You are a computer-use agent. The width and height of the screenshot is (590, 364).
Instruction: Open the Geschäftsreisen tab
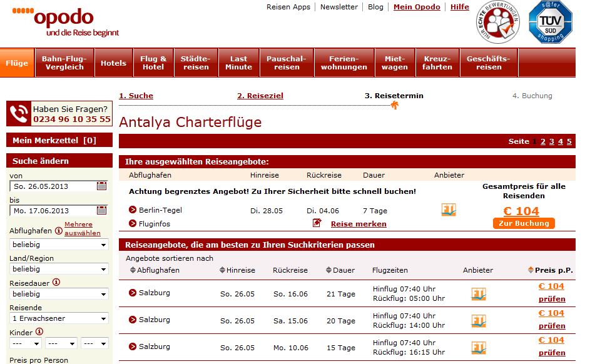click(x=489, y=63)
